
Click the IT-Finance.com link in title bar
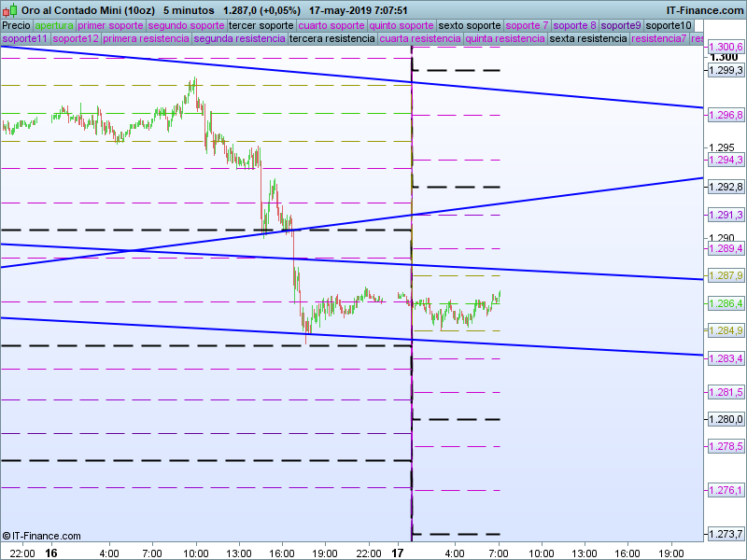coord(704,10)
